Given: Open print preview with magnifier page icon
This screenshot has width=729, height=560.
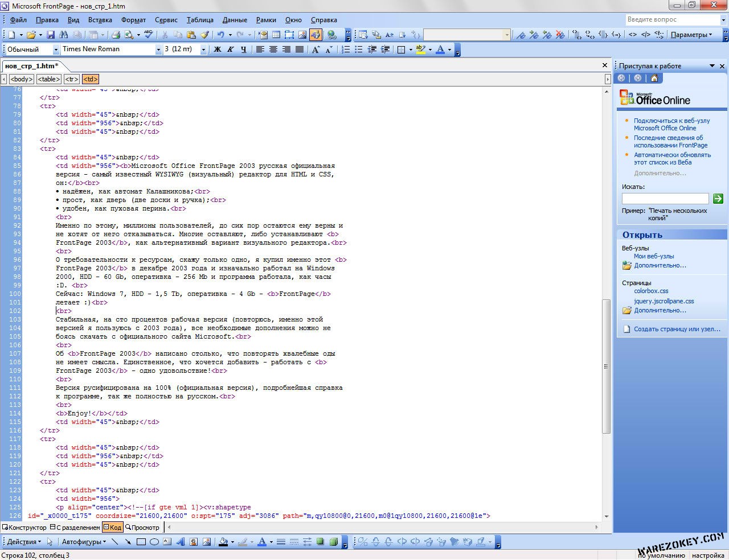Looking at the screenshot, I should pos(129,35).
